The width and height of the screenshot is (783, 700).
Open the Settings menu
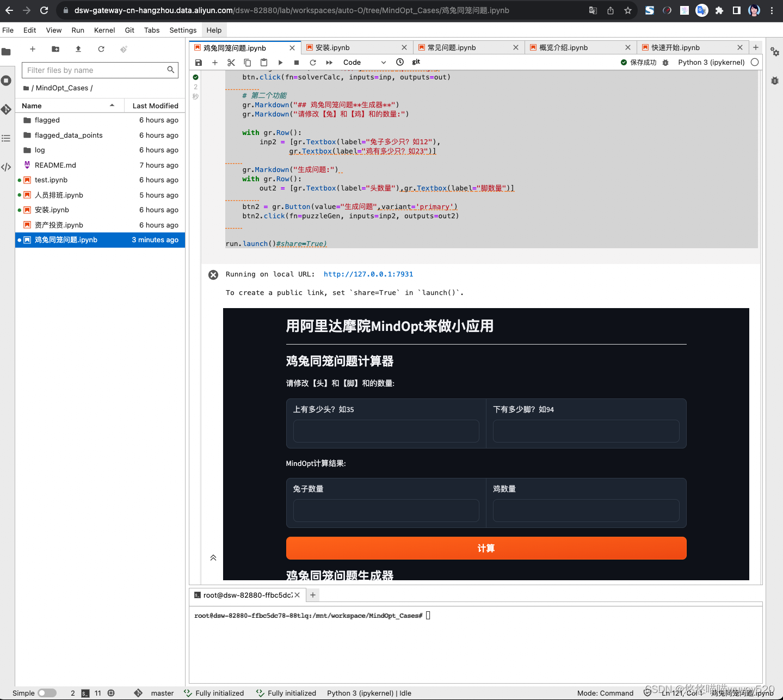(183, 30)
